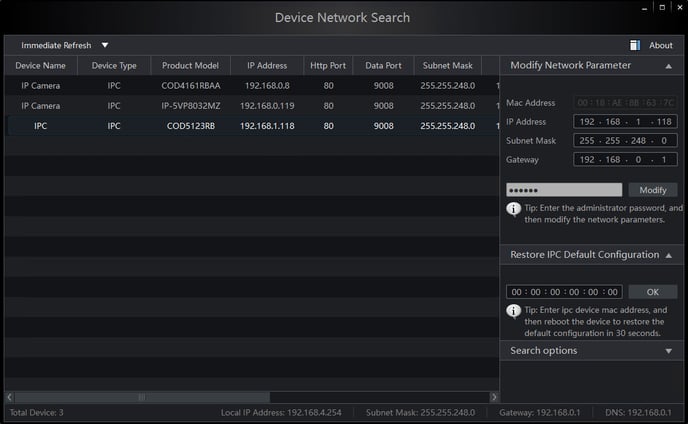Click the horizontal scrollbar thumb
Screen dimensions: 688x424
click(x=142, y=397)
